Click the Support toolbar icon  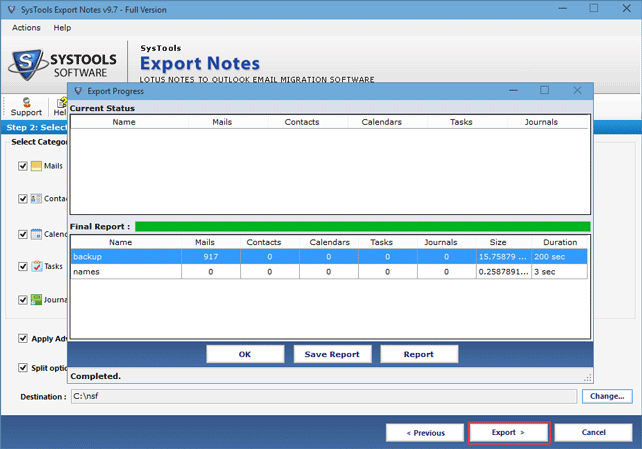(26, 101)
